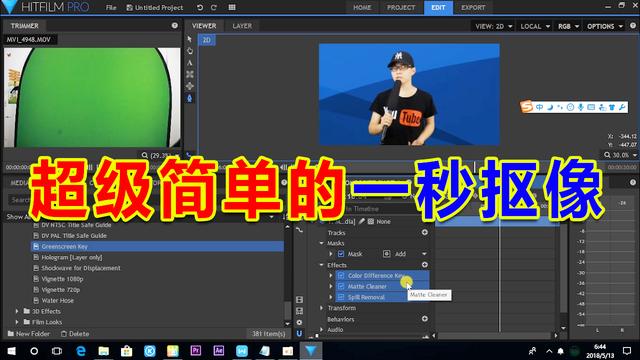This screenshot has width=640, height=360.
Task: Expand the Audio properties
Action: pos(322,329)
